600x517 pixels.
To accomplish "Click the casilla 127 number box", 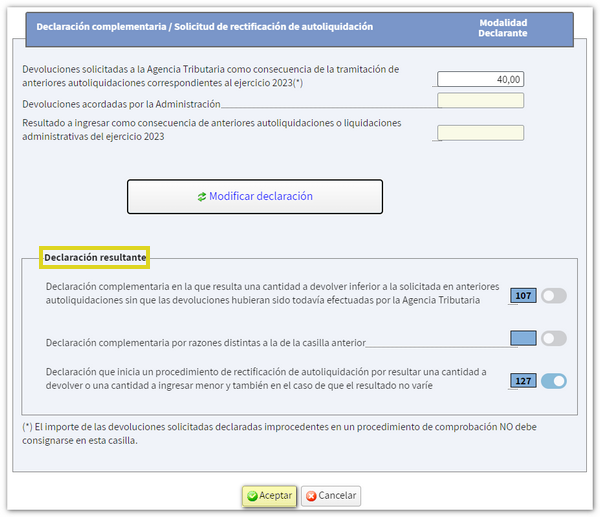I will coord(523,380).
